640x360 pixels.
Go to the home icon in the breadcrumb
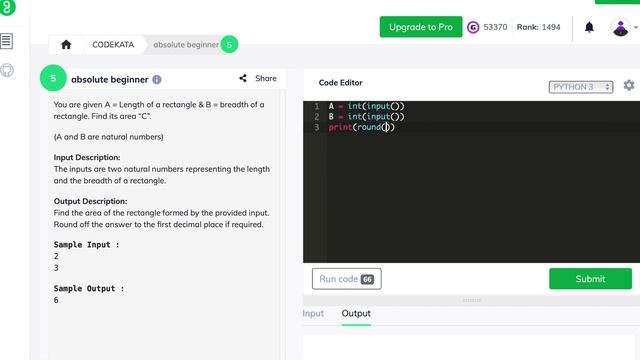click(66, 44)
